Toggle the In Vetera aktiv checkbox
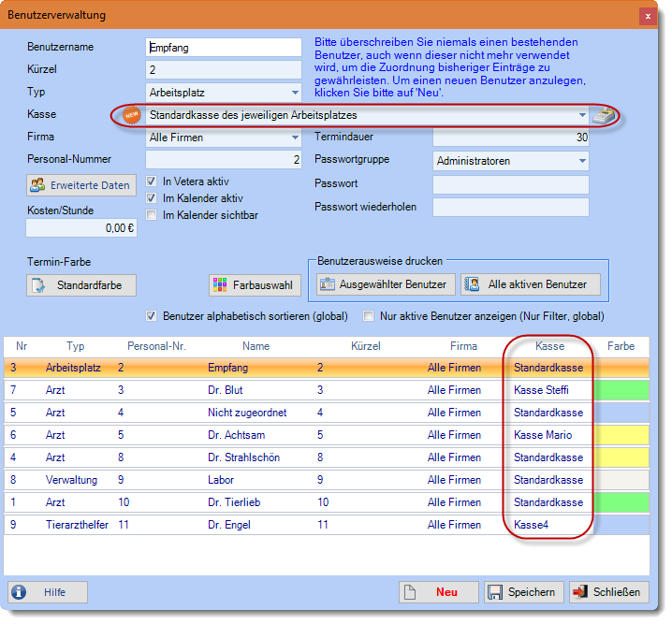The width and height of the screenshot is (672, 624). click(x=152, y=181)
